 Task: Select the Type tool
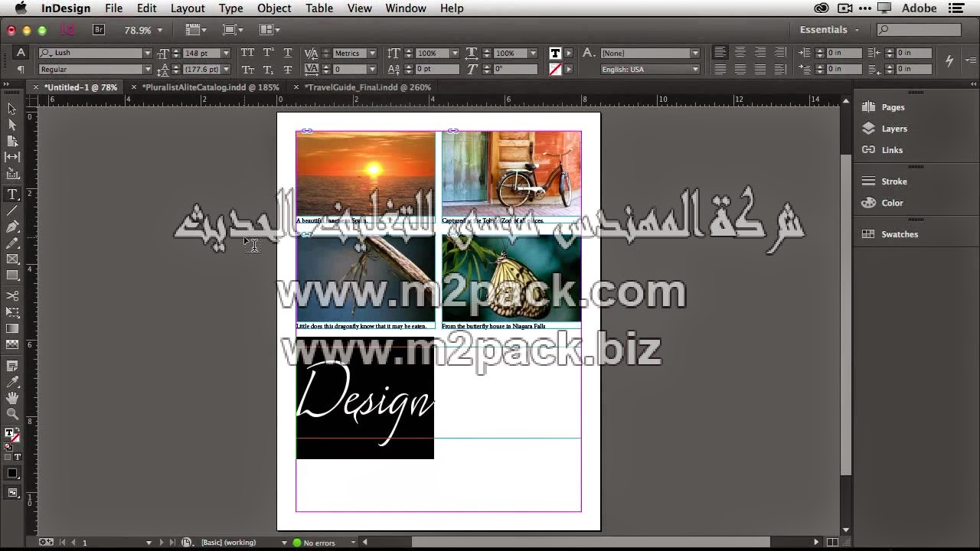(x=12, y=194)
